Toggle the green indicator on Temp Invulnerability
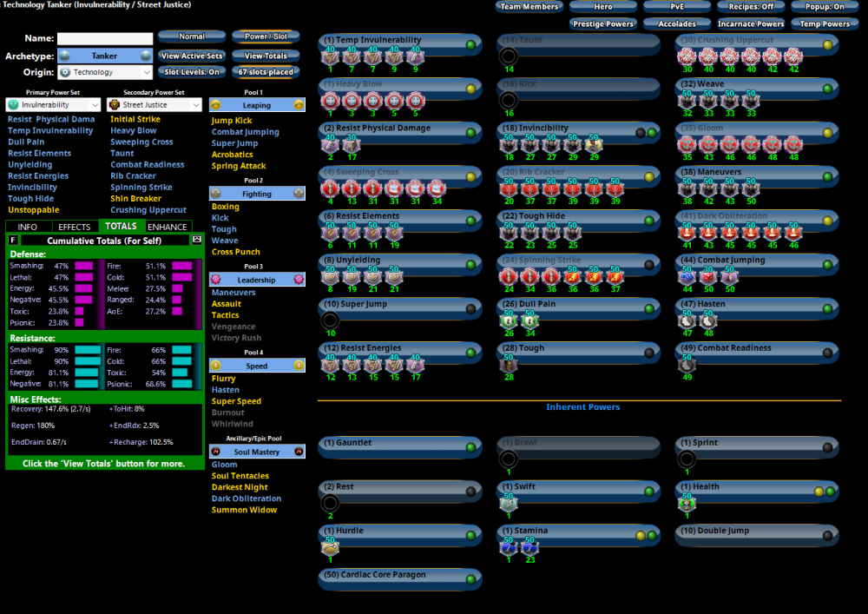This screenshot has height=614, width=868. pyautogui.click(x=470, y=44)
